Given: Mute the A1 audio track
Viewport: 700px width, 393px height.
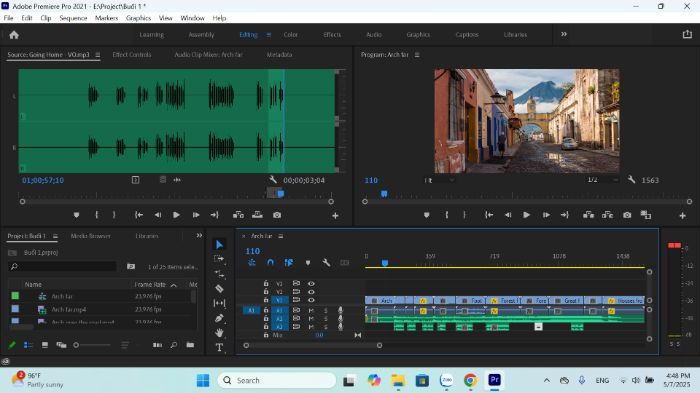Looking at the screenshot, I should coord(311,310).
